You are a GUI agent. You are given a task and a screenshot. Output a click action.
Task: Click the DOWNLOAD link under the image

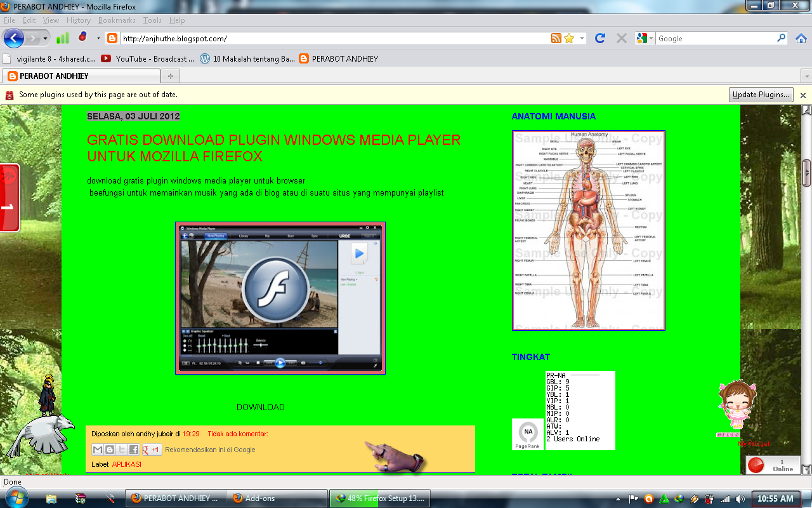coord(261,407)
